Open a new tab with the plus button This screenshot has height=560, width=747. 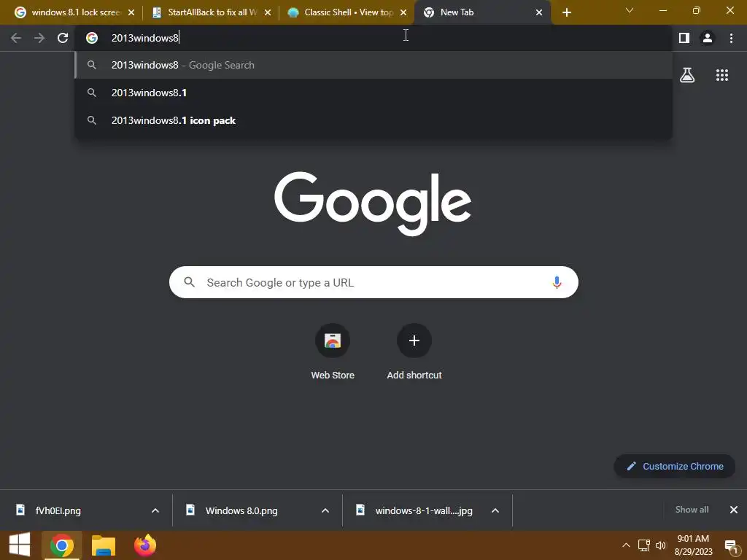click(566, 12)
